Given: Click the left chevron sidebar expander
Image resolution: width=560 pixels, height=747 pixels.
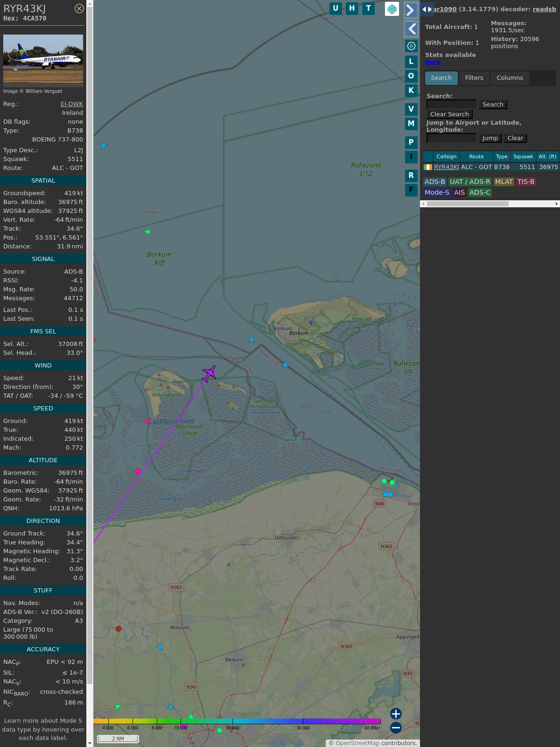Looking at the screenshot, I should (x=411, y=29).
